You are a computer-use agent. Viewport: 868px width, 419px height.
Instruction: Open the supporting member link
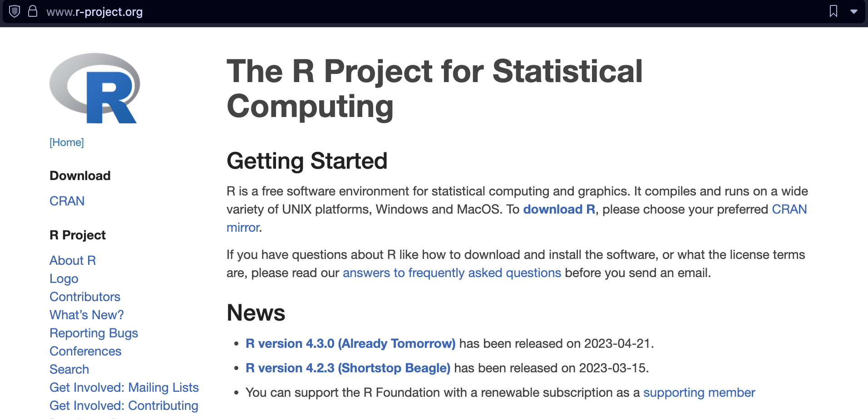tap(699, 392)
